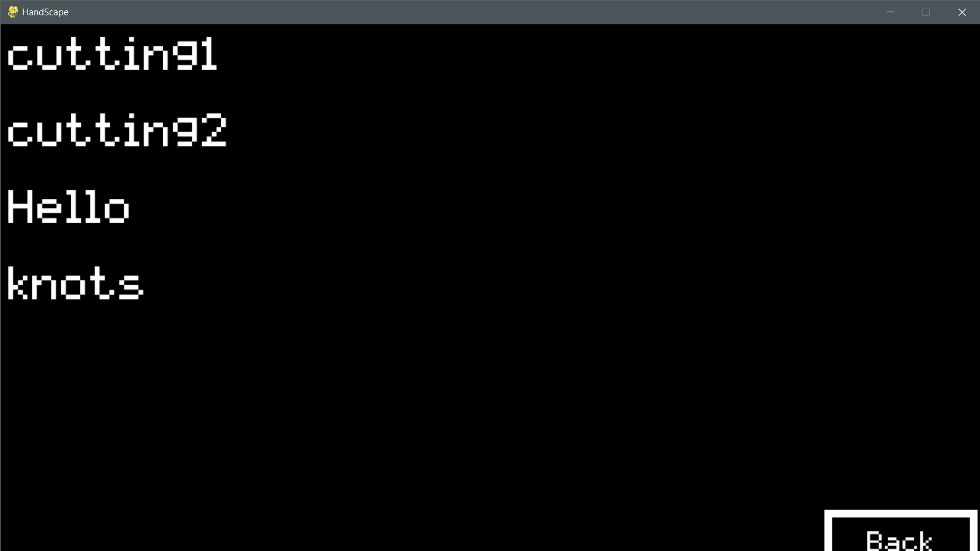Click the cutting2 label text
Image resolution: width=980 pixels, height=551 pixels.
[x=117, y=130]
